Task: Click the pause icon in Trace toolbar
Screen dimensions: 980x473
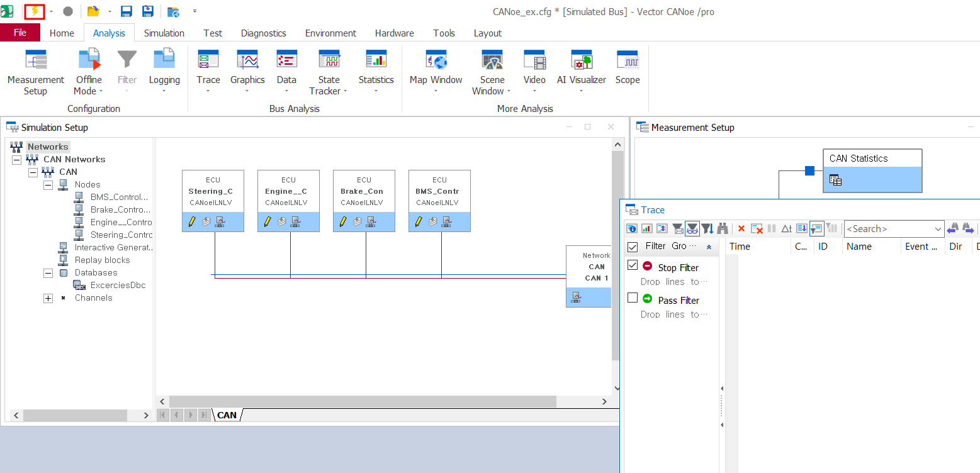Action: click(772, 229)
